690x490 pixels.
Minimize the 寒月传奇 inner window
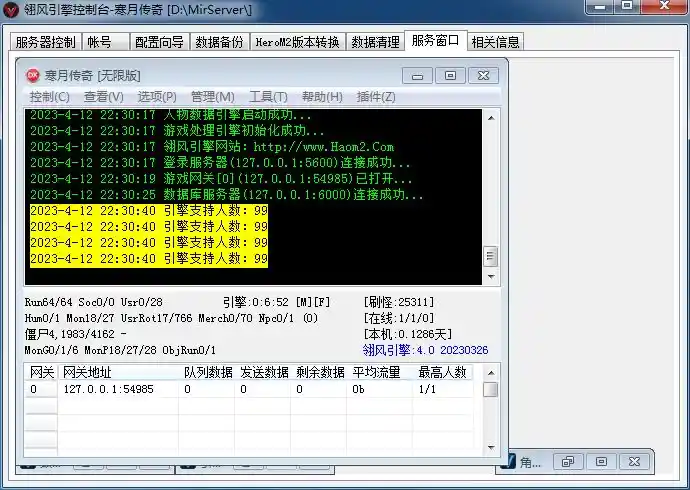point(417,76)
